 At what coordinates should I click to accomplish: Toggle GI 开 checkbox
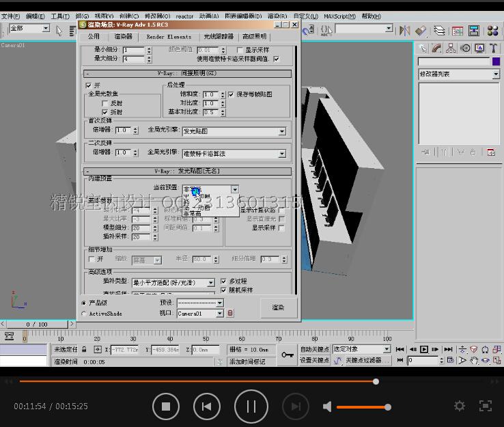click(89, 85)
